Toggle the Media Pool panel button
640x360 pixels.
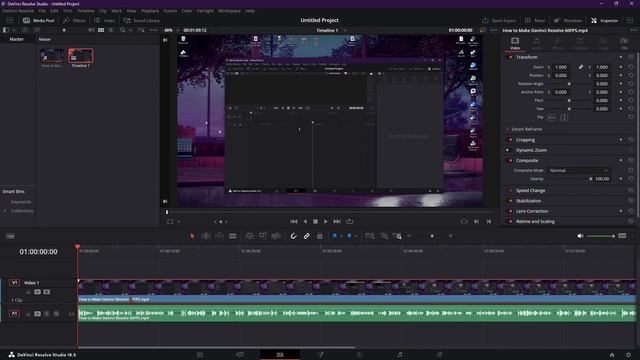(x=39, y=20)
